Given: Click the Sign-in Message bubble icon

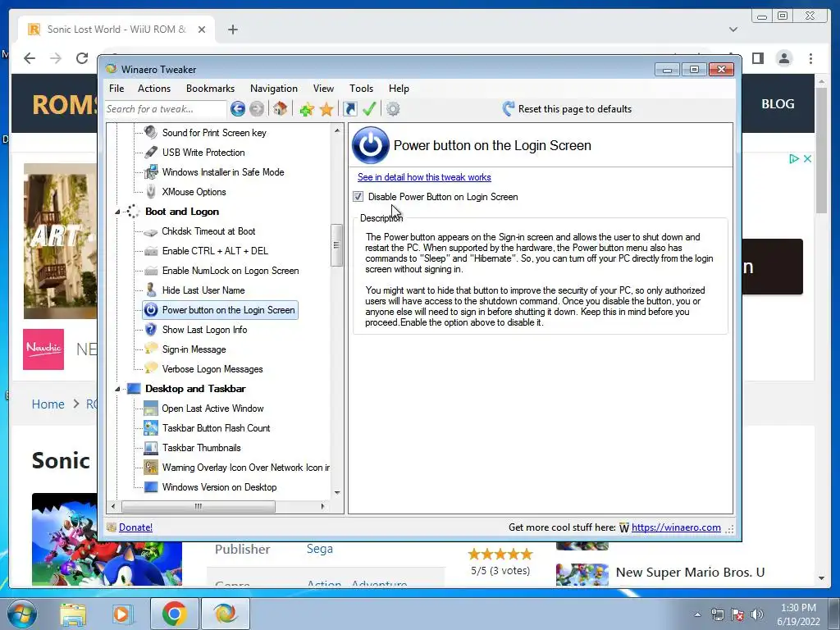Looking at the screenshot, I should click(x=151, y=349).
